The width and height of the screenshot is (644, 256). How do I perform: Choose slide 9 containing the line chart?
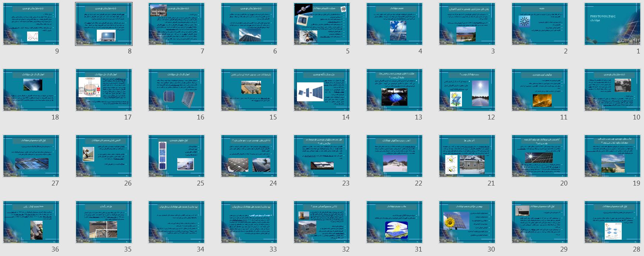(x=31, y=24)
